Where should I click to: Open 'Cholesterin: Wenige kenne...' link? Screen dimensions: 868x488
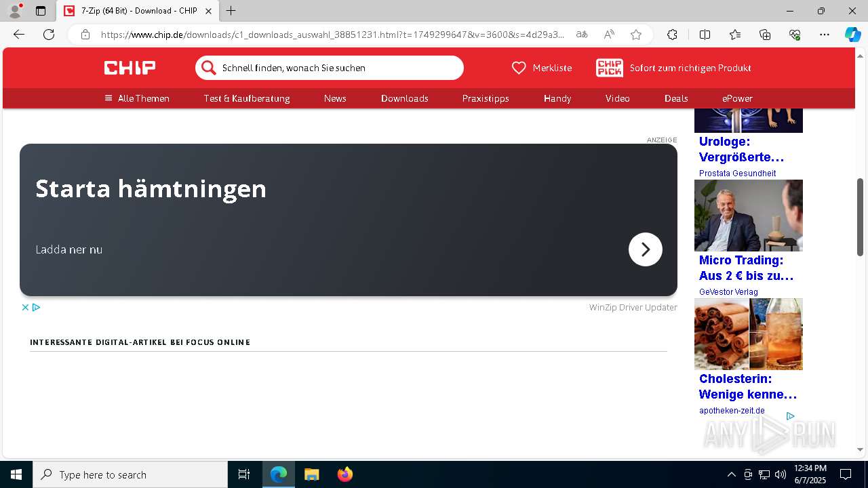pyautogui.click(x=748, y=386)
